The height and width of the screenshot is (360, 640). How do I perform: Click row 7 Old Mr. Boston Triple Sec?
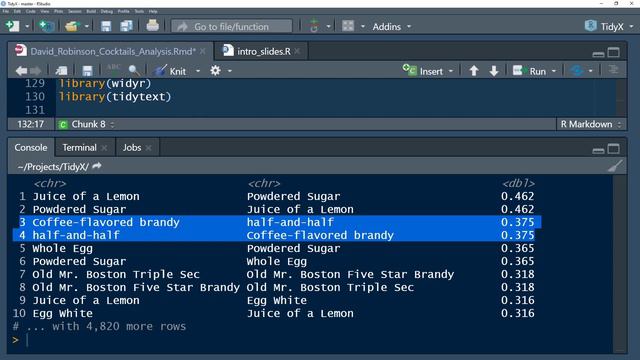pos(116,274)
